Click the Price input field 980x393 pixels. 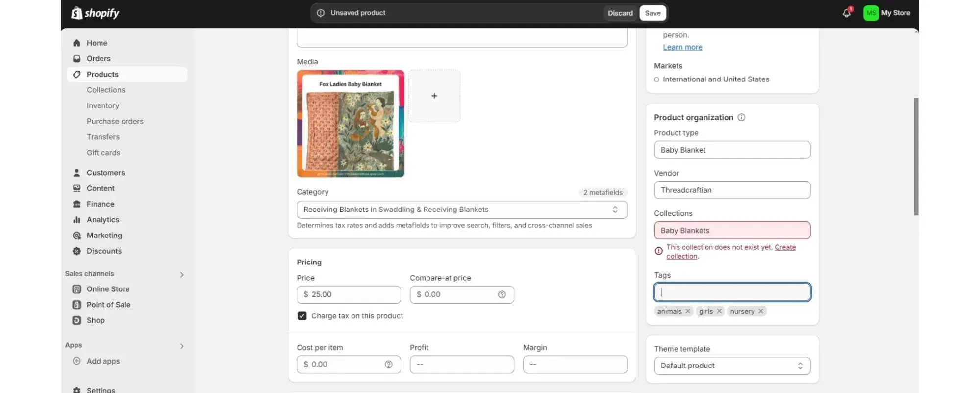pyautogui.click(x=349, y=295)
